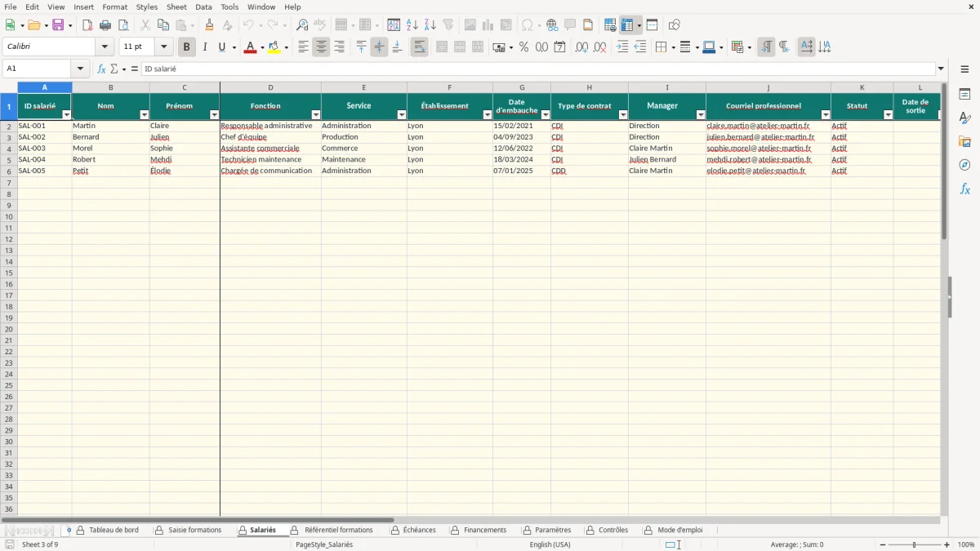980x551 pixels.
Task: Insert a hyperlink
Action: (x=552, y=25)
